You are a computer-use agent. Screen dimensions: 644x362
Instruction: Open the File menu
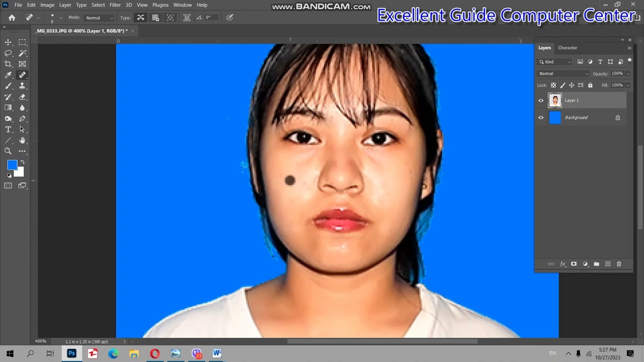18,5
